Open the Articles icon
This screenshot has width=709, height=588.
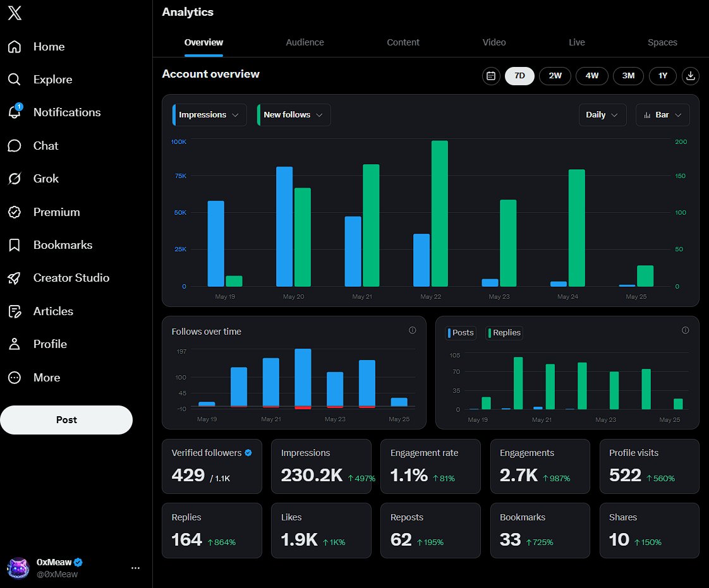15,311
